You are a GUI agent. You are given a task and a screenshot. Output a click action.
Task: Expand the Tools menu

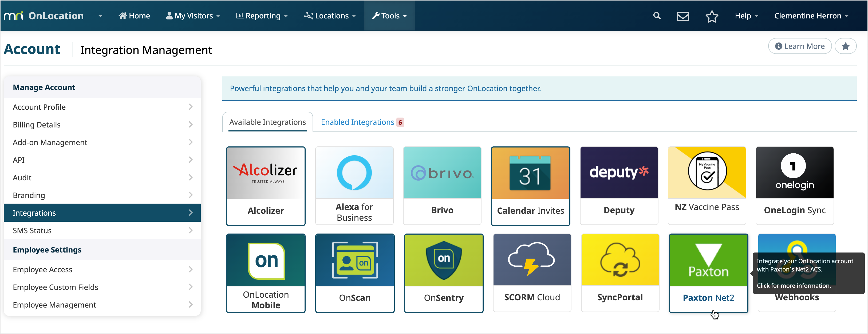coord(389,16)
